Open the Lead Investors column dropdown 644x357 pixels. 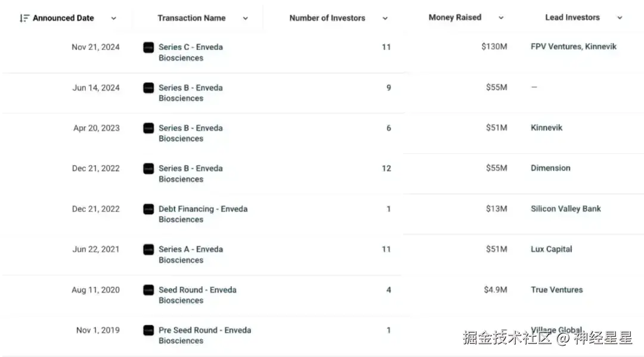620,18
